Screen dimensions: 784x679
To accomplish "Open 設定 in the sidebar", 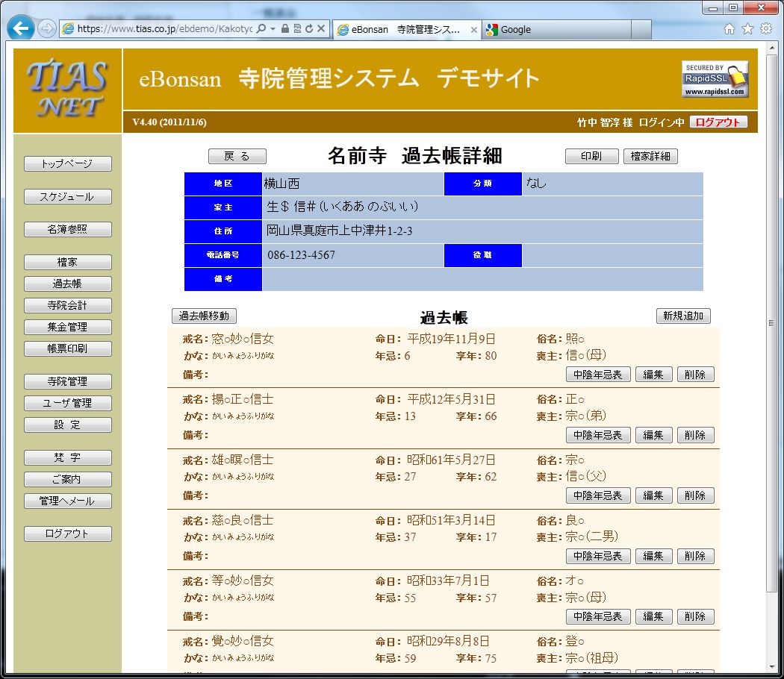I will pos(67,425).
